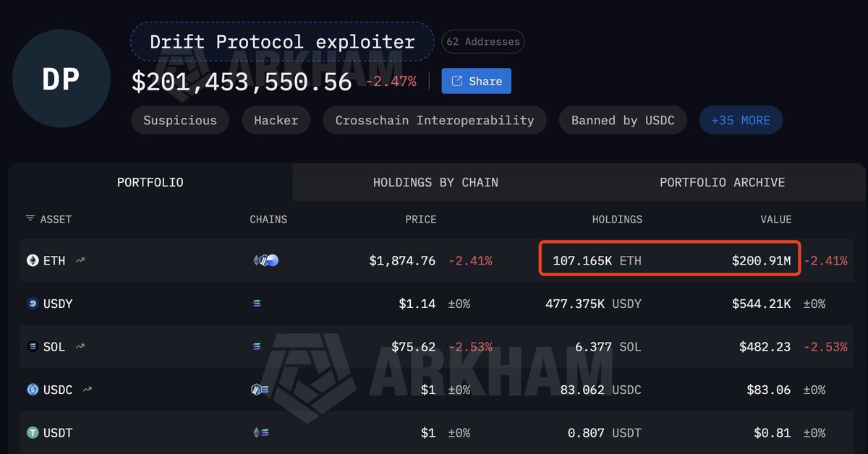Click the ETH coin icon
This screenshot has height=454, width=868.
33,261
